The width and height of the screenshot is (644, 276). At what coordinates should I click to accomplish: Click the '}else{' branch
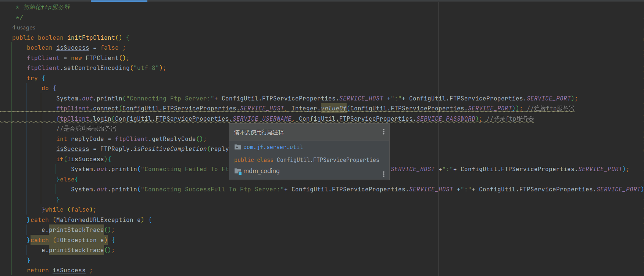coord(67,180)
